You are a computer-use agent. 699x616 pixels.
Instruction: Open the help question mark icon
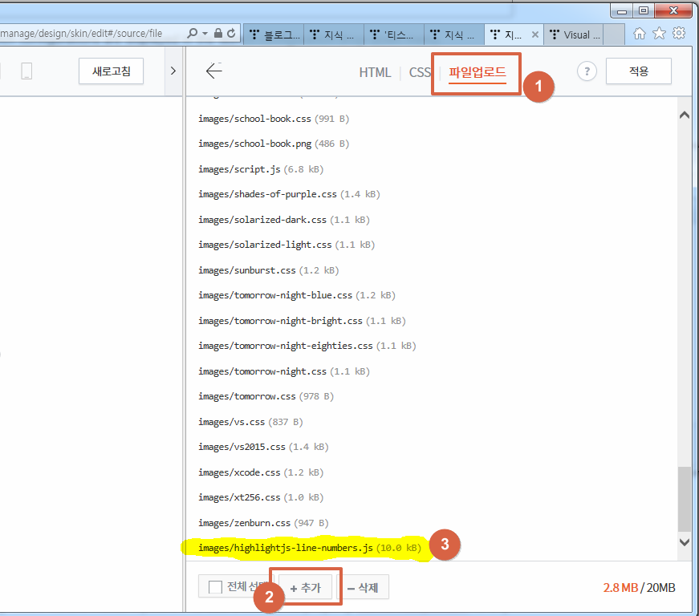(587, 71)
